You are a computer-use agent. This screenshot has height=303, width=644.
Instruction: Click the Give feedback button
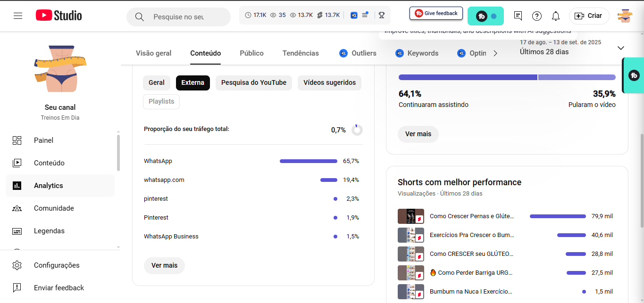tap(436, 14)
